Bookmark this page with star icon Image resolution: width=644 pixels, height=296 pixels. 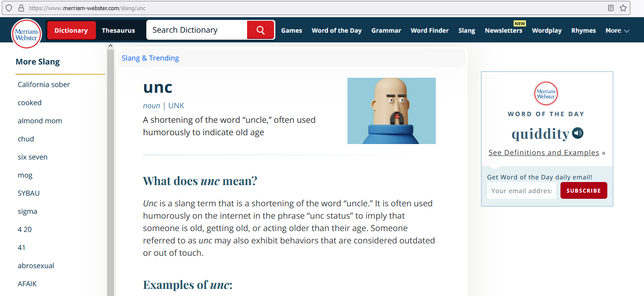623,8
